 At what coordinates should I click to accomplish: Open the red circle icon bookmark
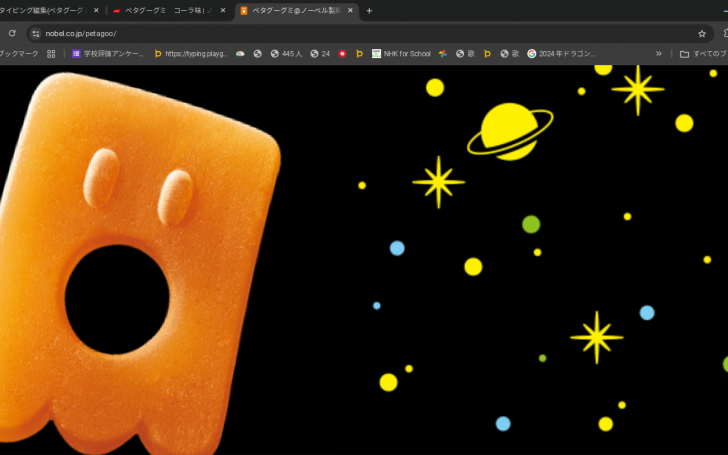click(342, 54)
